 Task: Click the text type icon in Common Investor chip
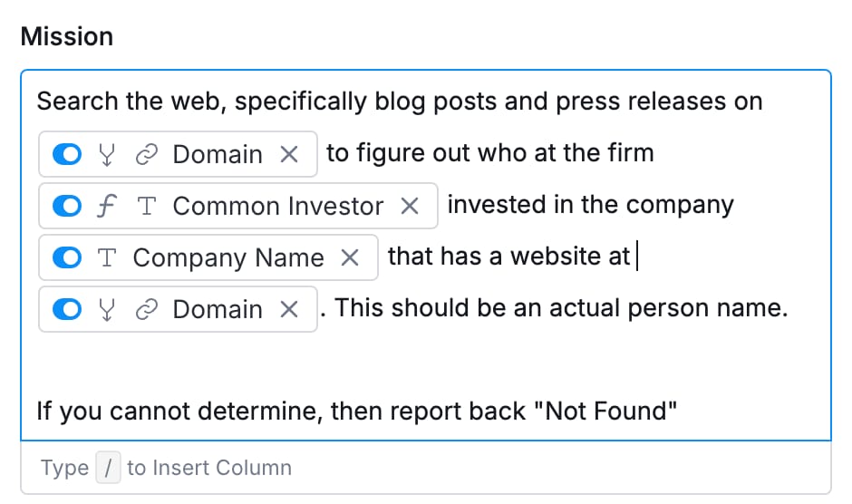coord(147,206)
